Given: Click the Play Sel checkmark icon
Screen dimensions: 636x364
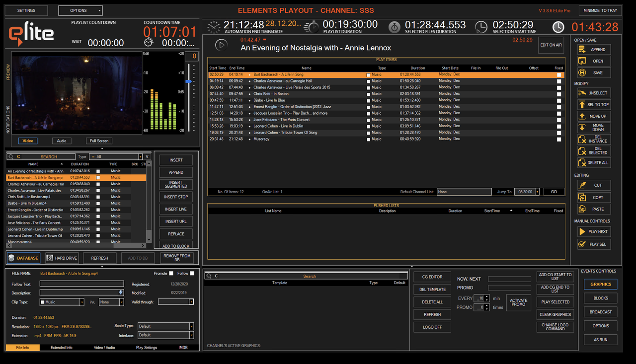Looking at the screenshot, I should tap(582, 244).
